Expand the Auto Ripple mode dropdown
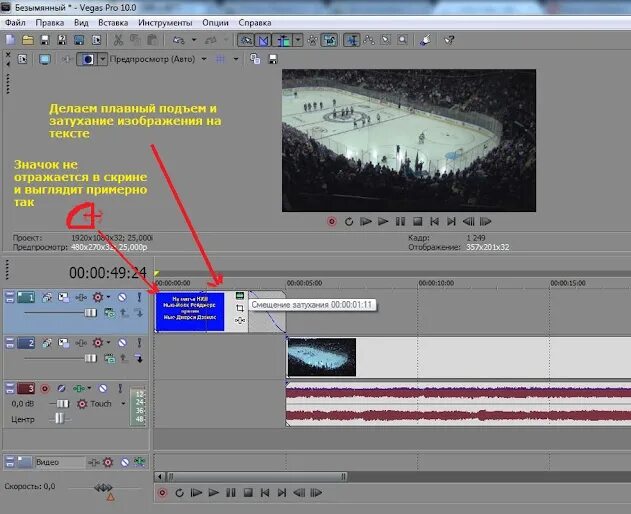This screenshot has height=514, width=631. click(298, 40)
